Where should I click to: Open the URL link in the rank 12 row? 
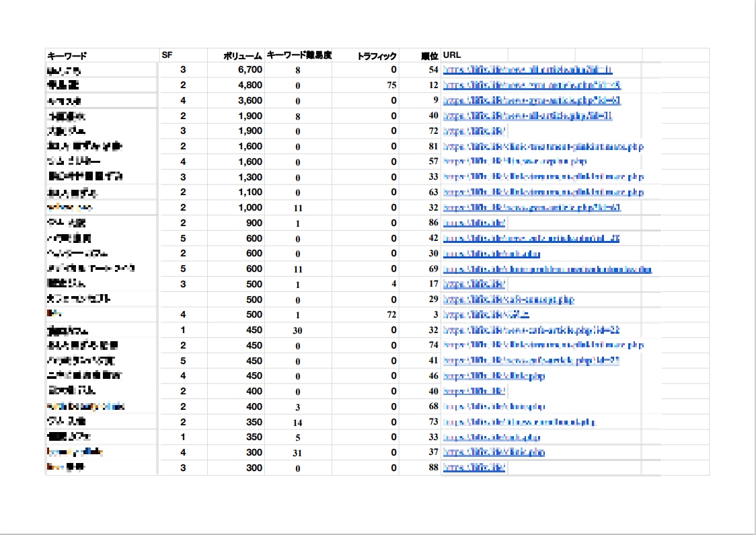532,85
